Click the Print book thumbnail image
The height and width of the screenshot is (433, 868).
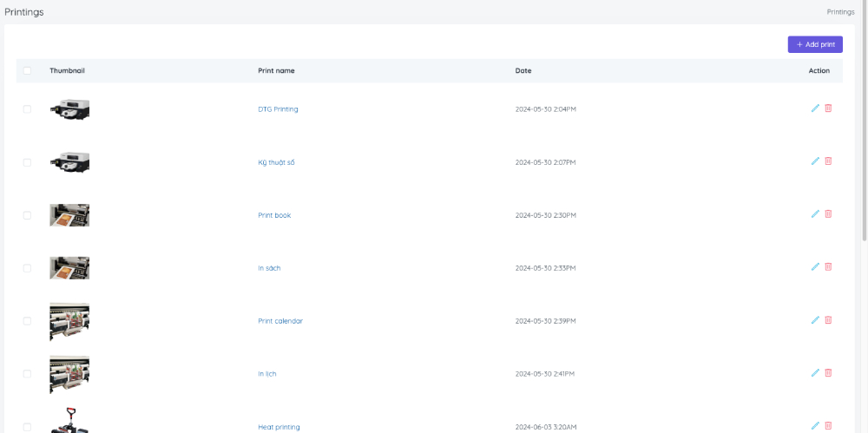pos(69,215)
